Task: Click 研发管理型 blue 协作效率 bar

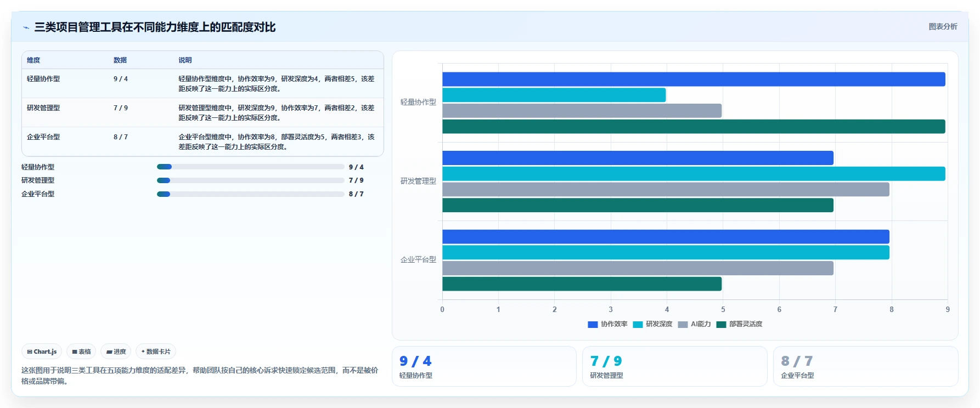Action: [638, 158]
